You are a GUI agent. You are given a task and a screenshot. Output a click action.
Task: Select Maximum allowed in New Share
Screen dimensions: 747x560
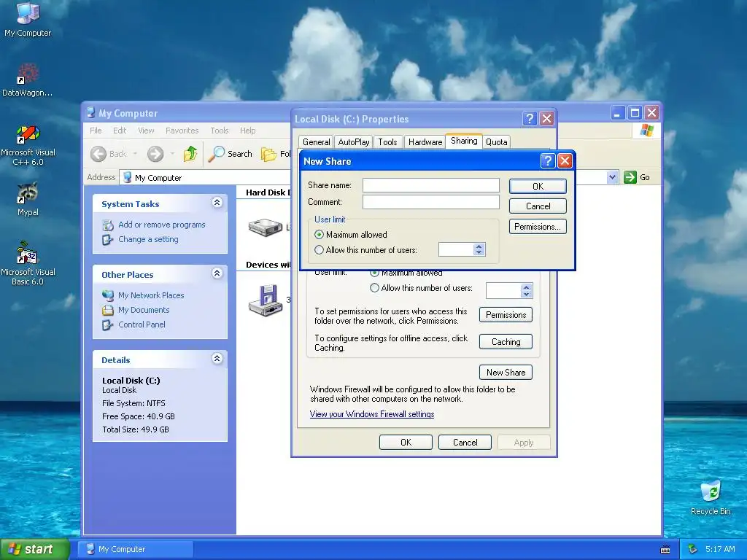[320, 235]
